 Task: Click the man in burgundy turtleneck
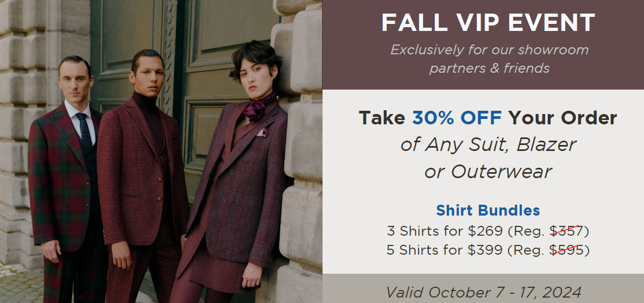tap(142, 176)
